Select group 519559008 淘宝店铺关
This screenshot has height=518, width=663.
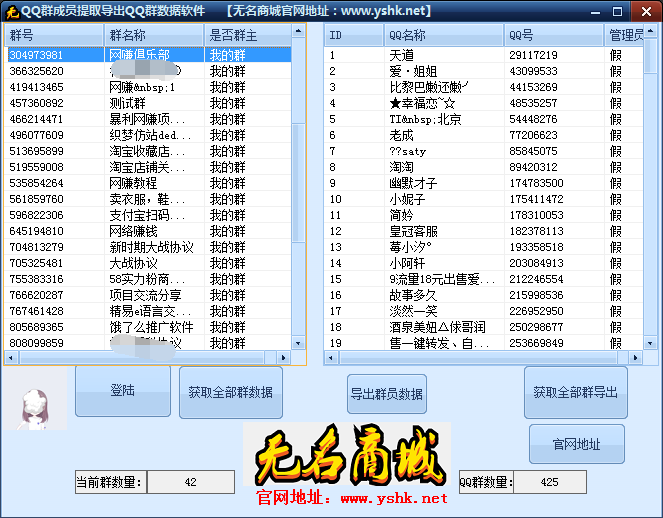pyautogui.click(x=148, y=167)
